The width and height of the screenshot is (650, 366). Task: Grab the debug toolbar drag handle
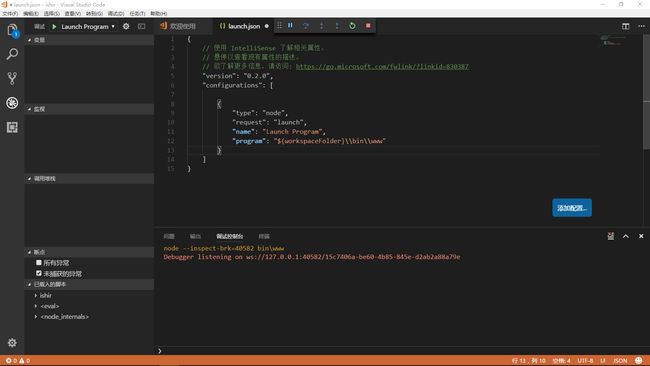(x=279, y=25)
